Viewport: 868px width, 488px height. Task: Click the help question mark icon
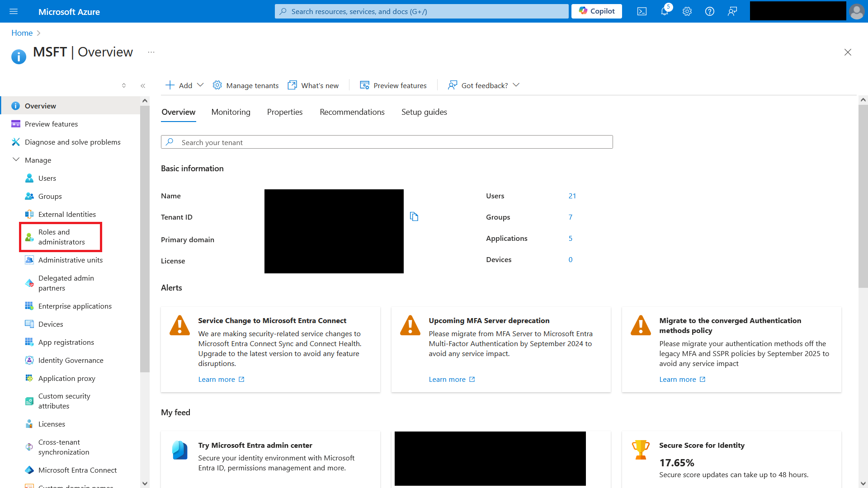point(710,11)
